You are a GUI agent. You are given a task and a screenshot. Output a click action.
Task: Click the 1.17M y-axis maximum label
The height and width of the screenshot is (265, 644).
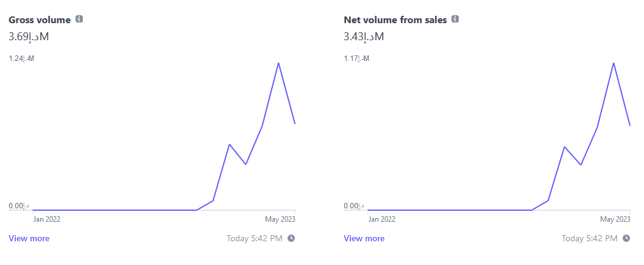tap(356, 58)
